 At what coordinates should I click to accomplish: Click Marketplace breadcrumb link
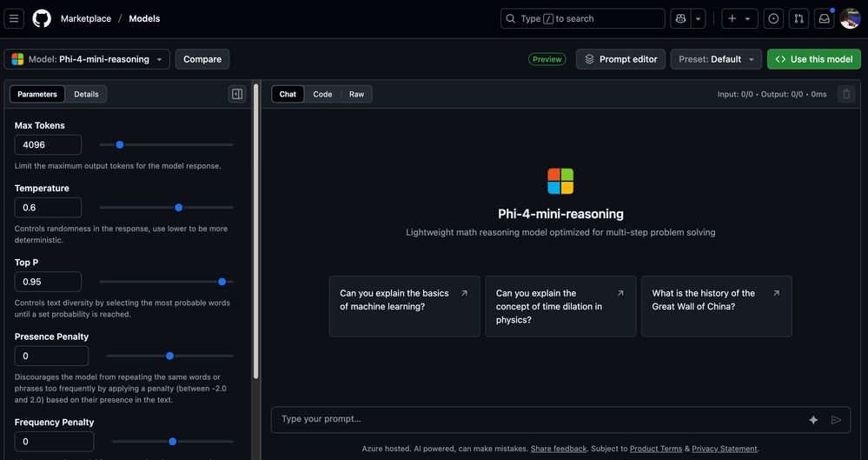[86, 18]
